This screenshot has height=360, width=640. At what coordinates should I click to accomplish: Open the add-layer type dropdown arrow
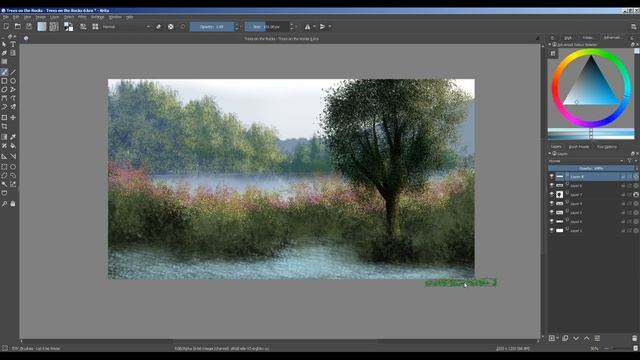coord(558,338)
